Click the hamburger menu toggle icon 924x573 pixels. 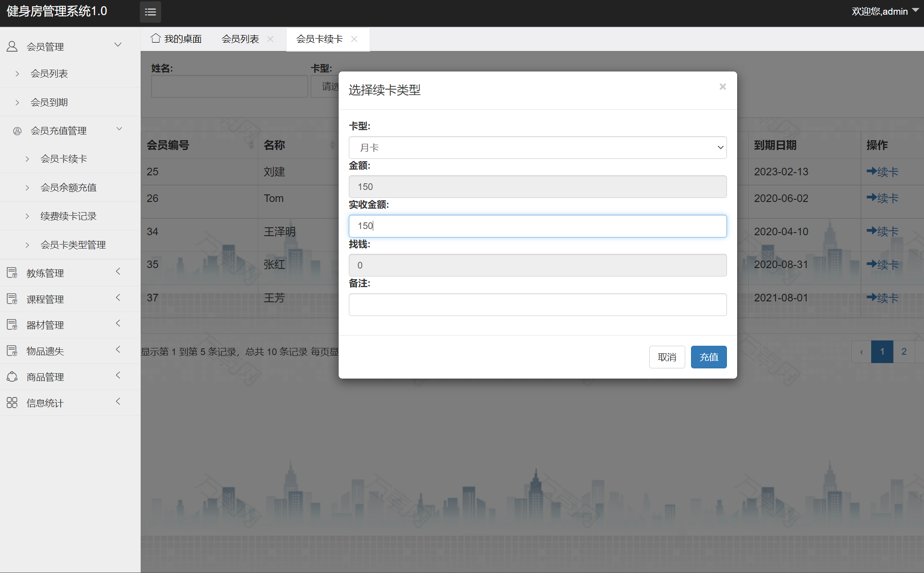pyautogui.click(x=150, y=12)
